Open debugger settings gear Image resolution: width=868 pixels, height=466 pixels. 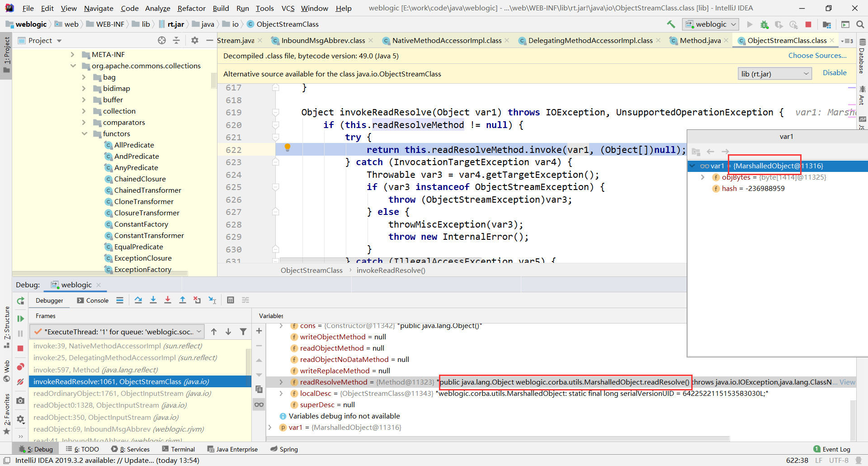[x=20, y=419]
